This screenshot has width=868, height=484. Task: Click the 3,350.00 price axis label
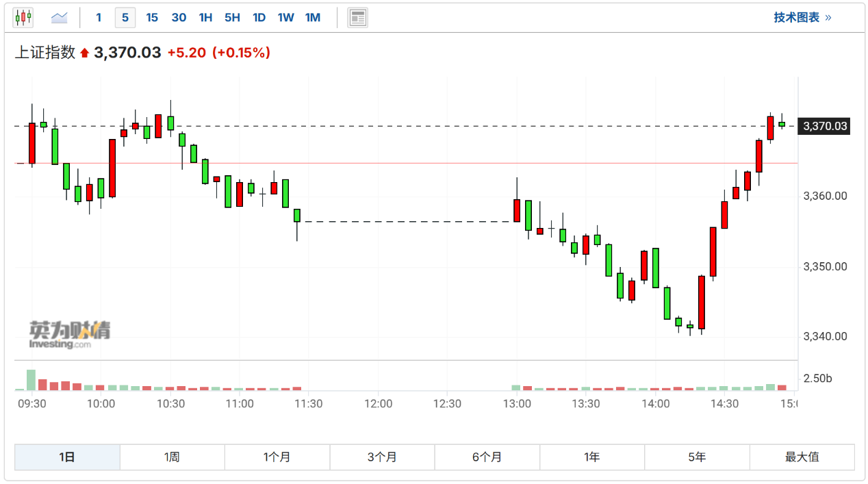coord(825,266)
